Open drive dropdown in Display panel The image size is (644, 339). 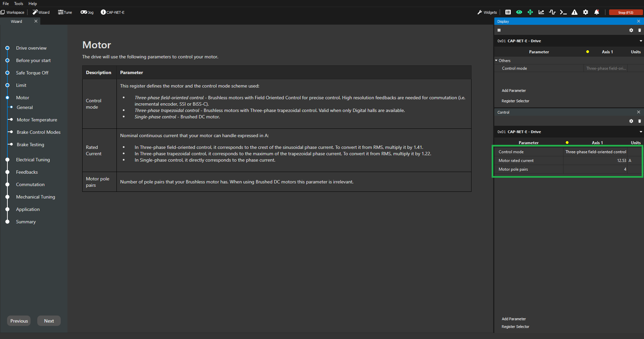(x=641, y=41)
